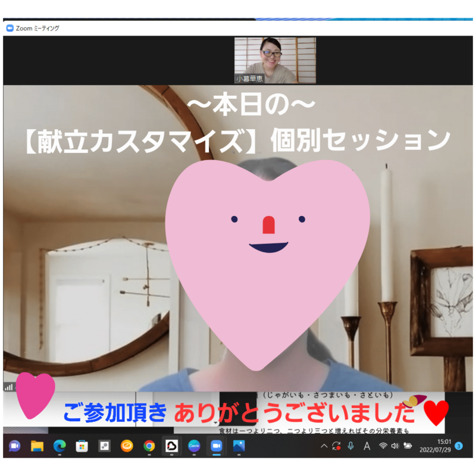This screenshot has width=476, height=476.
Task: Click the battery status tray icon
Action: point(408,446)
